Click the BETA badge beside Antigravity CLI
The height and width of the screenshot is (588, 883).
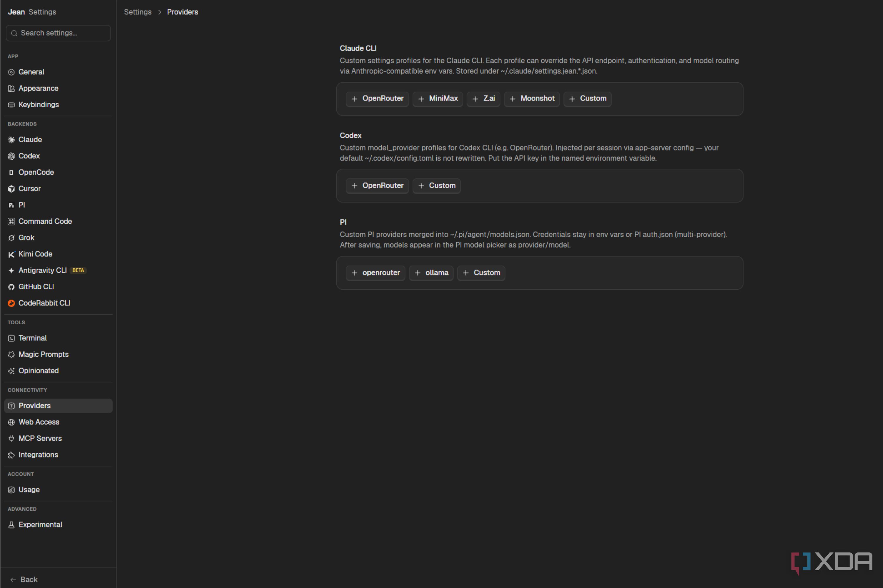click(78, 270)
